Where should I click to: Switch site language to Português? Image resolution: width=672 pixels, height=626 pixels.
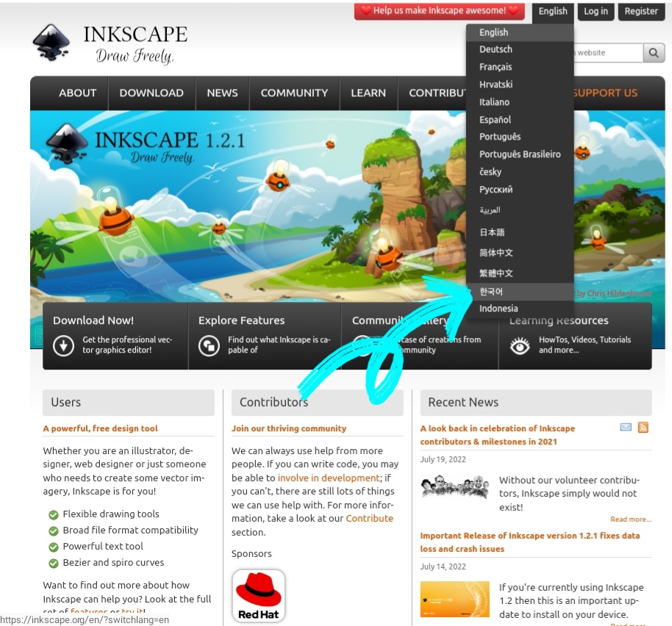(x=520, y=137)
